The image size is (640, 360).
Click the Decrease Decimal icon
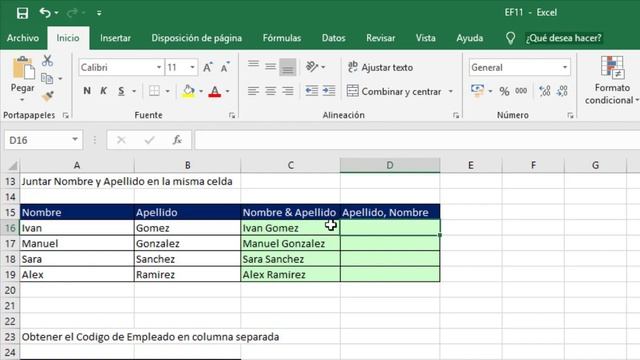[x=562, y=91]
